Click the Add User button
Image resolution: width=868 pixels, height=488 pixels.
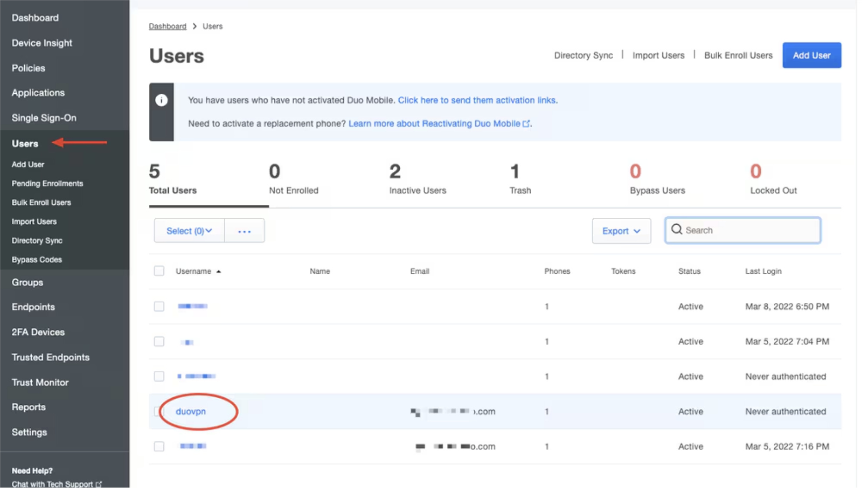(811, 55)
